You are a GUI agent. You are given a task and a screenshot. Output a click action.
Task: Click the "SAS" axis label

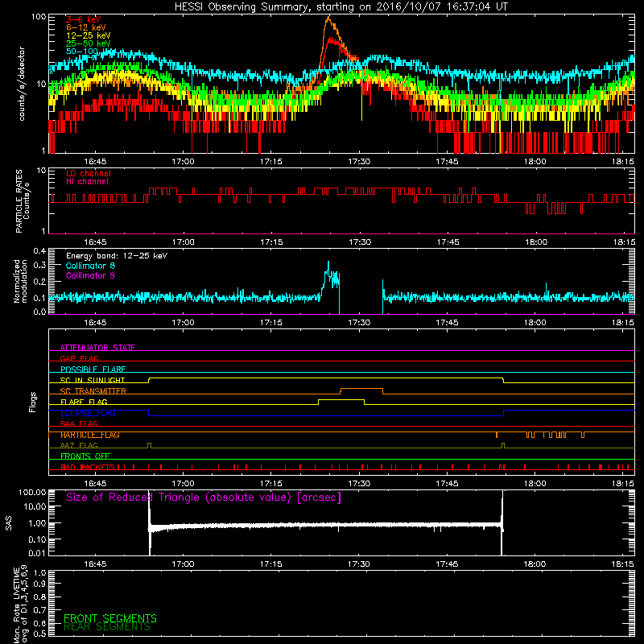[x=8, y=523]
